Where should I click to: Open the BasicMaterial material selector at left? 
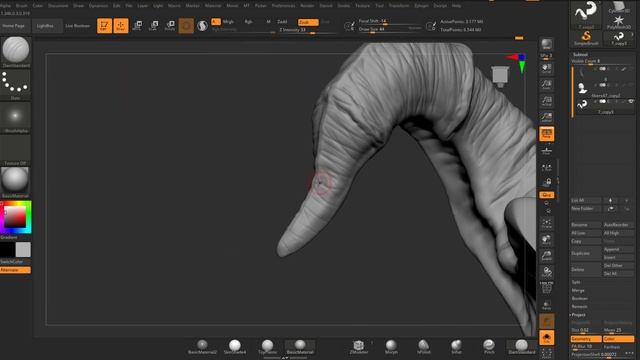[16, 182]
